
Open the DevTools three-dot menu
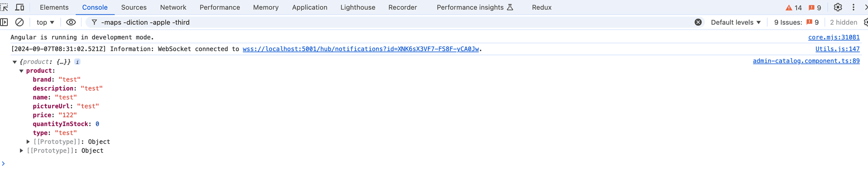[853, 7]
